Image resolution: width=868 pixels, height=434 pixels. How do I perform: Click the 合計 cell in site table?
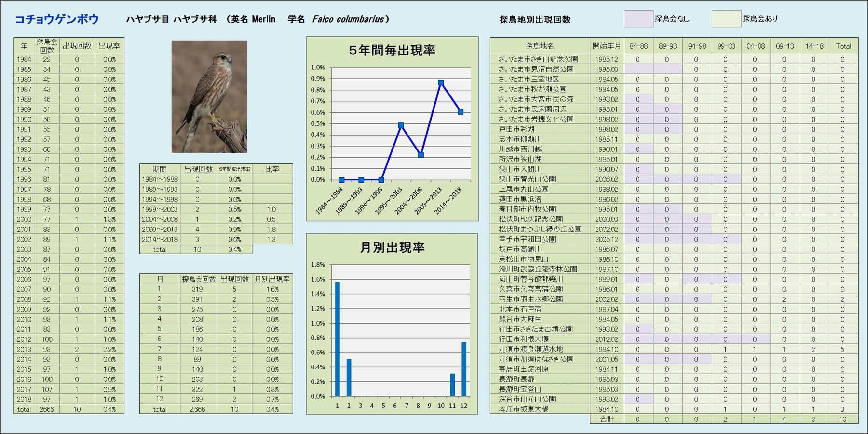point(607,420)
